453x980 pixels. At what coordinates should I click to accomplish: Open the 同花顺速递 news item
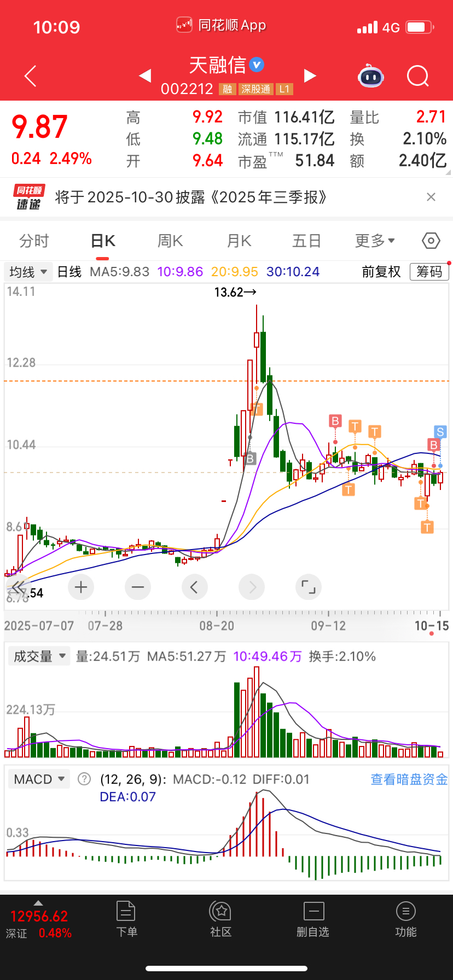pos(226,197)
